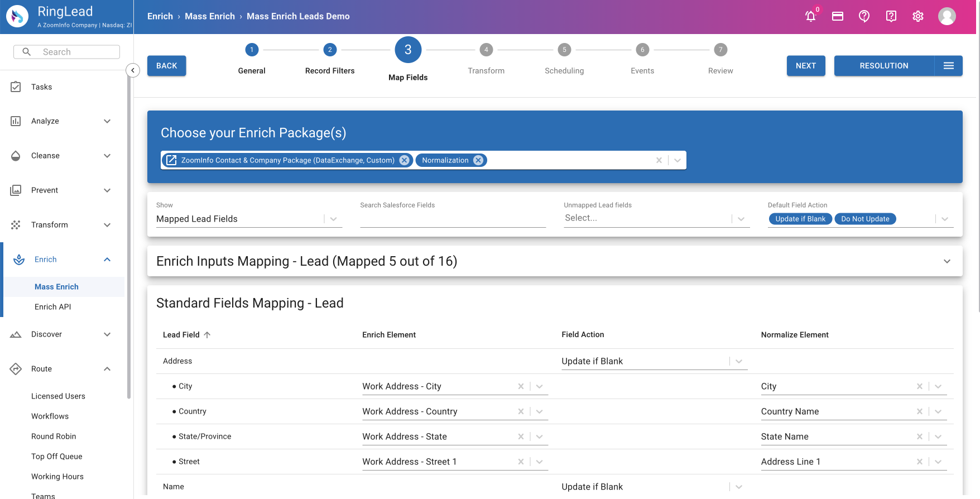The width and height of the screenshot is (980, 499).
Task: Open the hamburger menu beside RESOLUTION
Action: coord(948,66)
